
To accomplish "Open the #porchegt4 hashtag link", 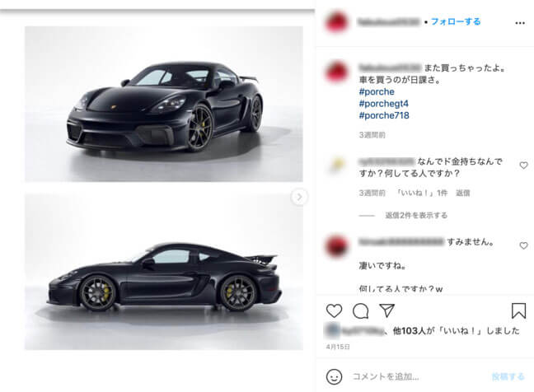I will [x=384, y=104].
